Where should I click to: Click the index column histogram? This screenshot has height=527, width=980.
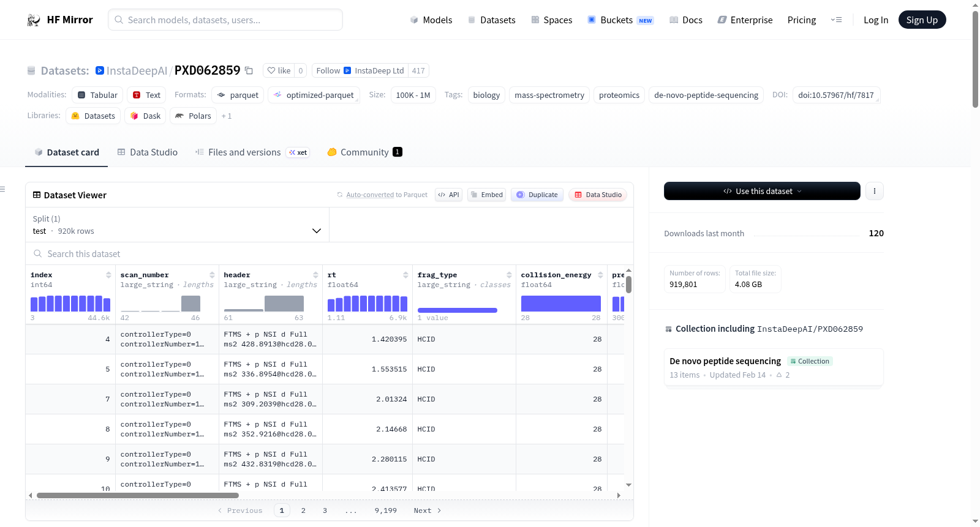tap(70, 304)
